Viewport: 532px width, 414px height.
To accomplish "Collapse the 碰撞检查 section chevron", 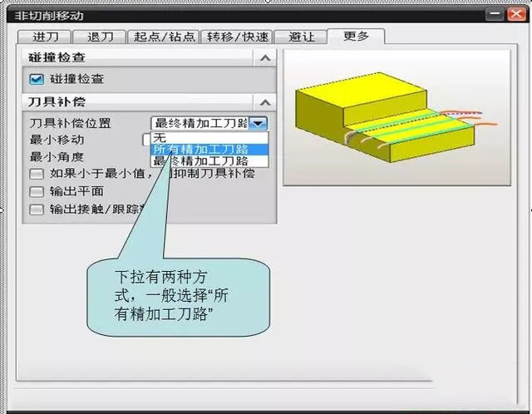I will click(x=264, y=57).
